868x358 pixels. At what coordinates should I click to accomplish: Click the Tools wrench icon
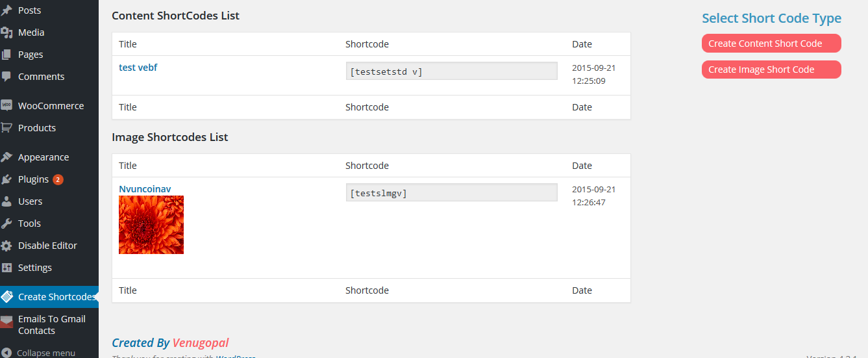pos(6,224)
